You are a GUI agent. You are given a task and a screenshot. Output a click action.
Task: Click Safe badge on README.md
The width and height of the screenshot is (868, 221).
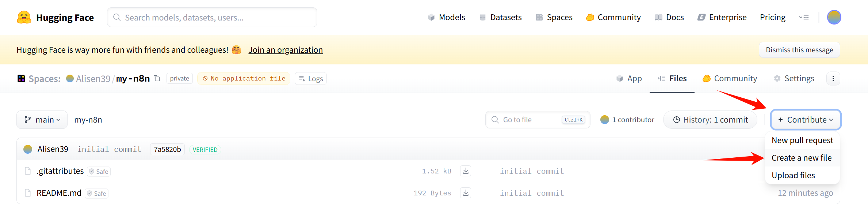coord(97,194)
